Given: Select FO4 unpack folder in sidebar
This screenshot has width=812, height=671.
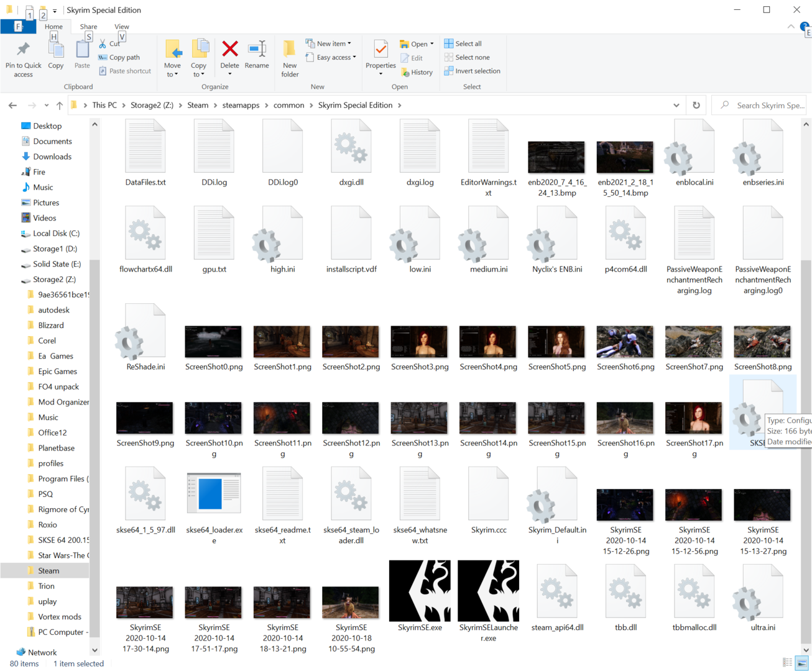Looking at the screenshot, I should coord(58,386).
